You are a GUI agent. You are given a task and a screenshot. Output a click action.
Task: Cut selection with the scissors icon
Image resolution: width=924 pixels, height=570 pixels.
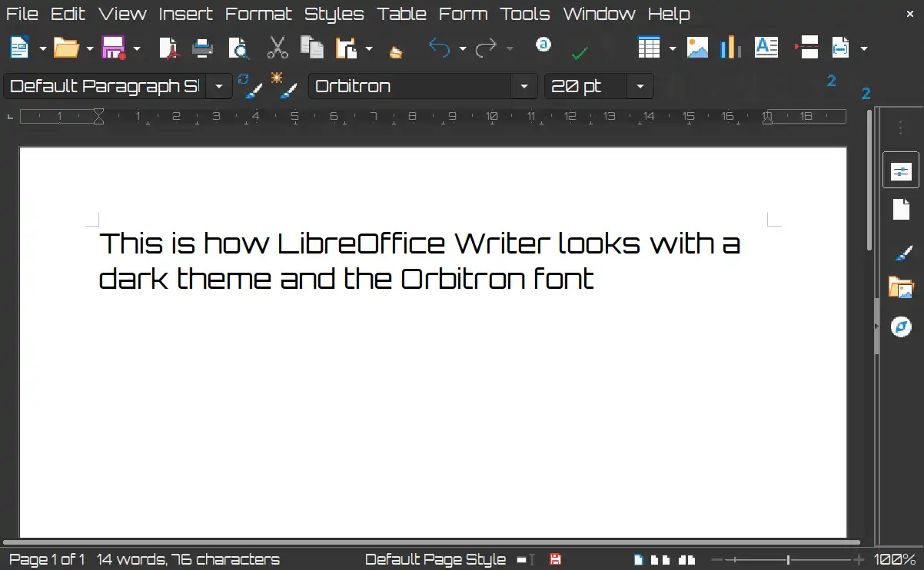(x=278, y=48)
